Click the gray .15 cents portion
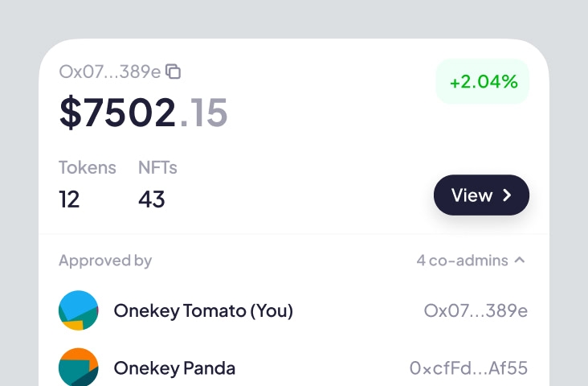Screen dimensions: 588x386 point(203,113)
